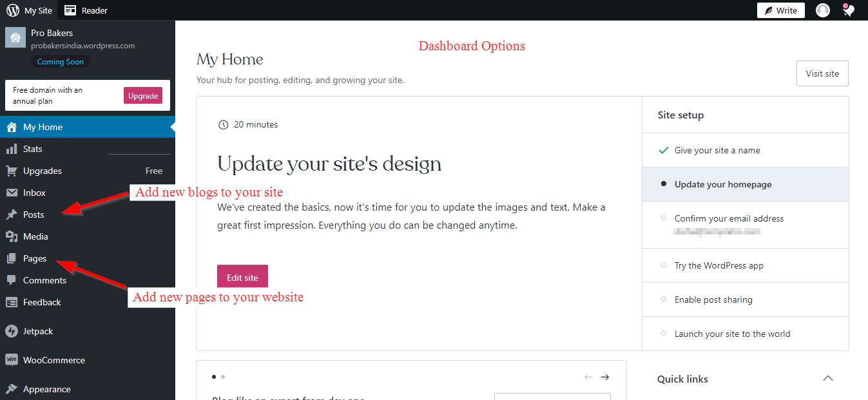Click the pink Upgrade button
868x400 pixels.
tap(143, 96)
